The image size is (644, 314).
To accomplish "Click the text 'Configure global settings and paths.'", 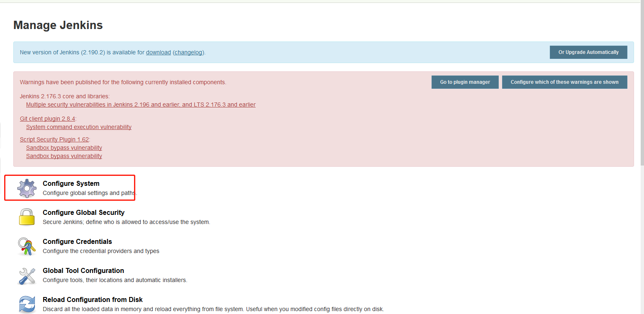I will (x=90, y=193).
